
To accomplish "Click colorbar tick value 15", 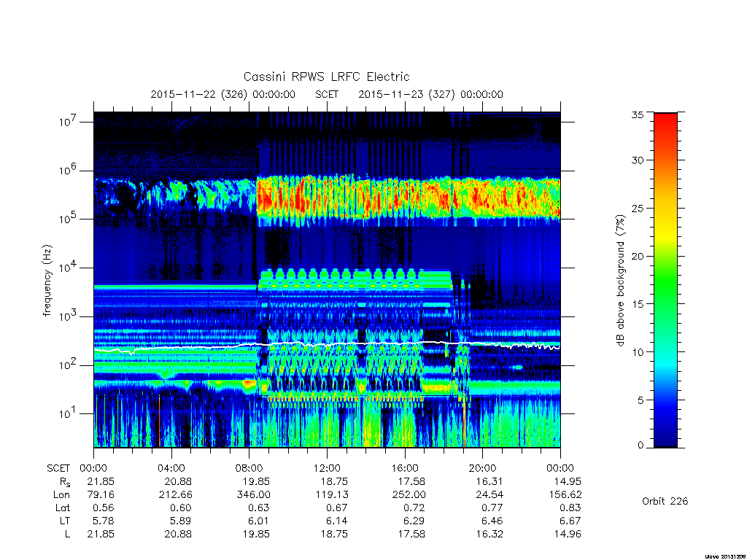I will click(x=638, y=304).
